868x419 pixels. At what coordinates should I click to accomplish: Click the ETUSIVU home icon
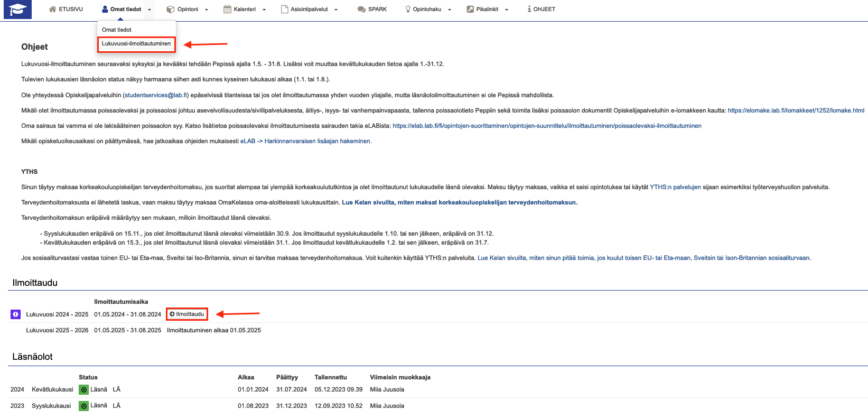[52, 10]
